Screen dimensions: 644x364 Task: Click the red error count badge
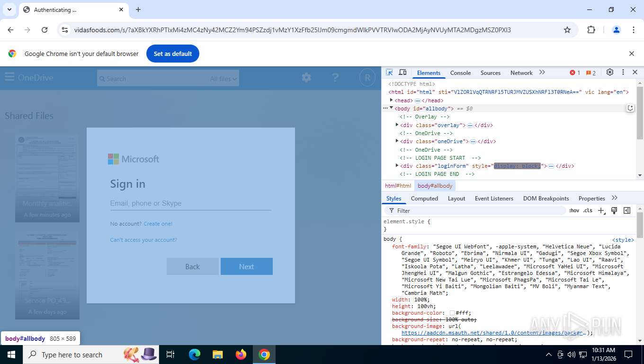pyautogui.click(x=575, y=73)
